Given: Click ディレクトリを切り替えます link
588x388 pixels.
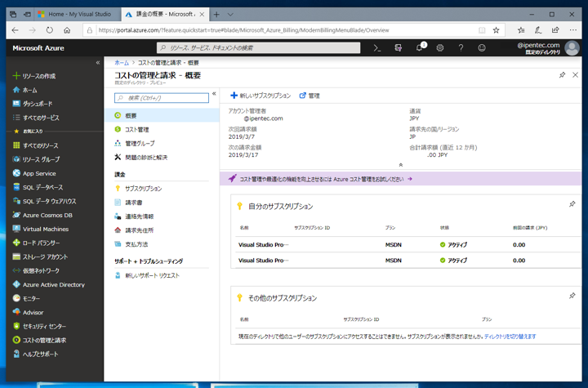Looking at the screenshot, I should pos(510,337).
